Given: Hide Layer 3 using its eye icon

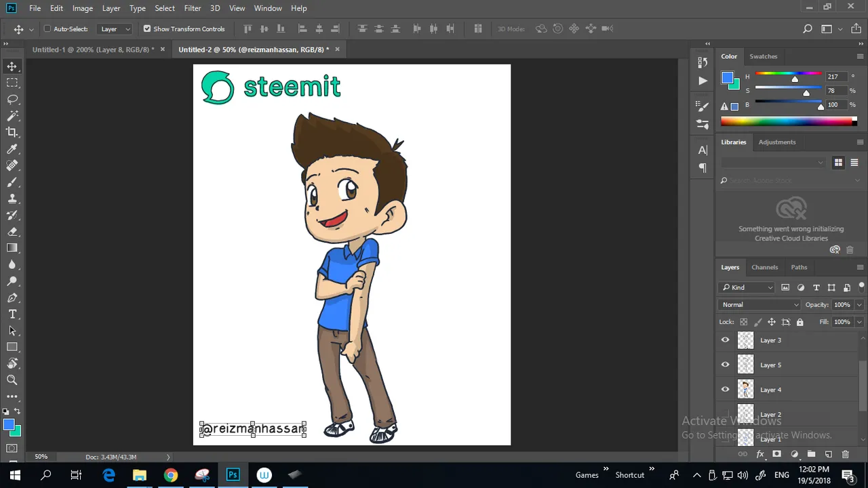Looking at the screenshot, I should tap(726, 340).
